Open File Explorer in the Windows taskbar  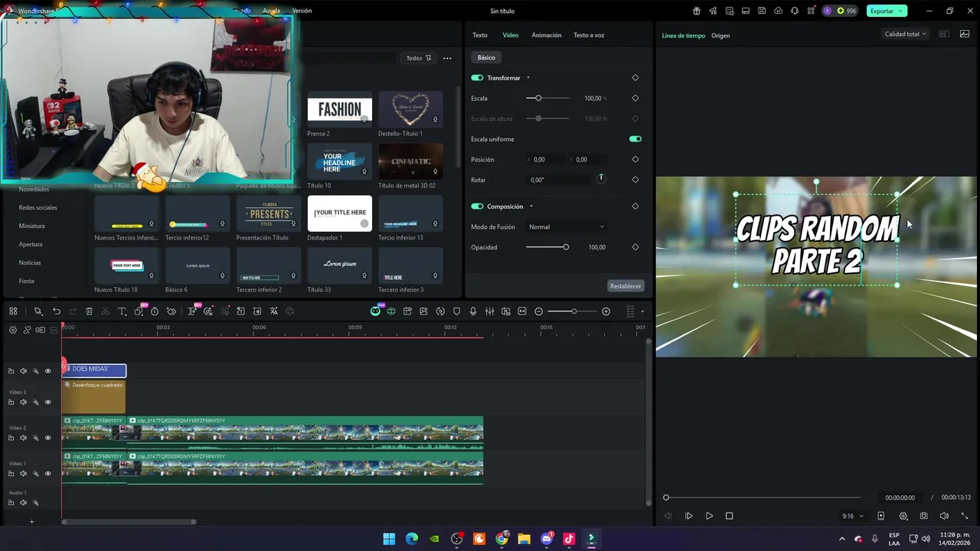click(524, 539)
